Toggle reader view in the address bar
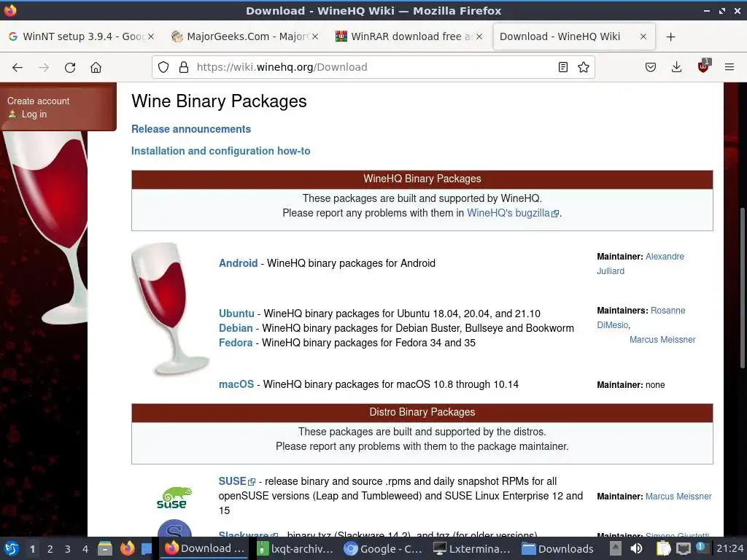Screen dimensions: 747x560 click(x=562, y=67)
